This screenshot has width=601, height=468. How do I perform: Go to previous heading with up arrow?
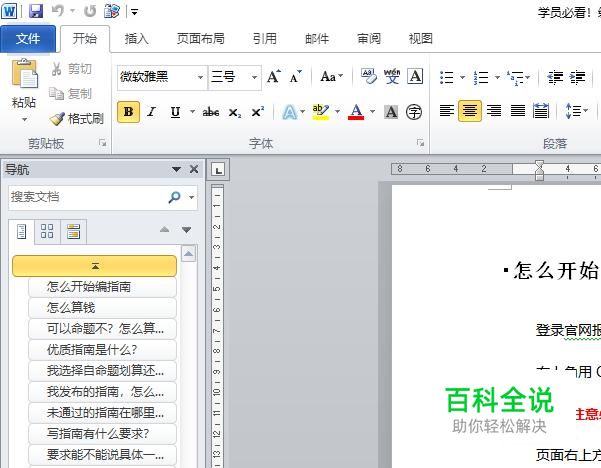pyautogui.click(x=164, y=230)
